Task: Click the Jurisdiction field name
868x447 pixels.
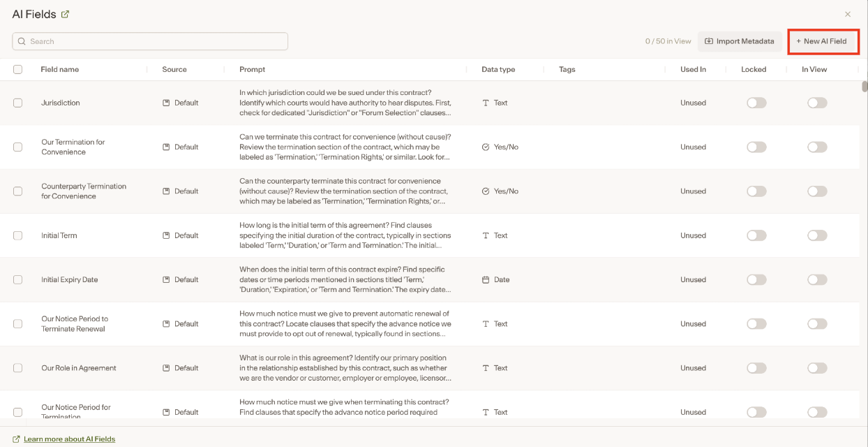Action: 61,103
